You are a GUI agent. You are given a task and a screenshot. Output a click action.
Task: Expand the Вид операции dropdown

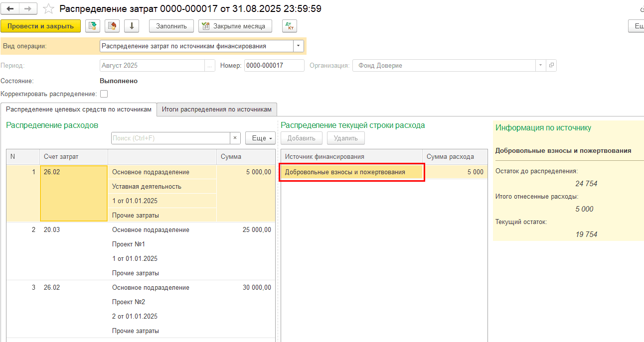click(x=299, y=46)
